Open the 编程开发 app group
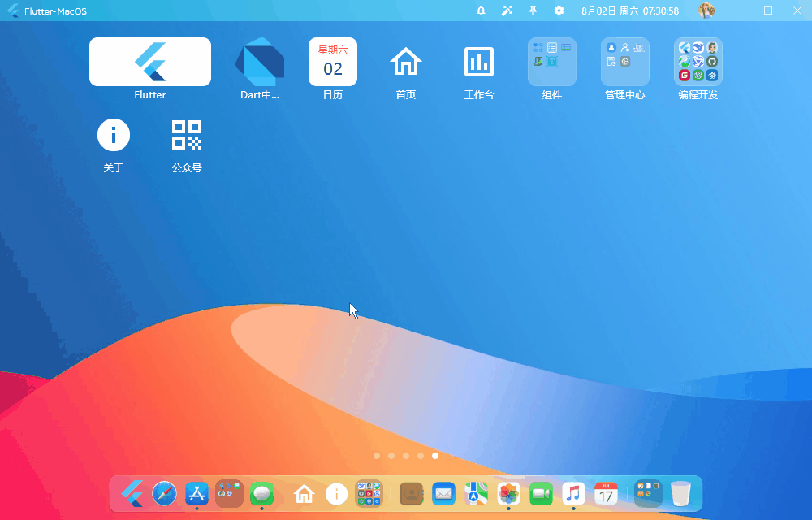Viewport: 812px width, 520px height. coord(698,61)
